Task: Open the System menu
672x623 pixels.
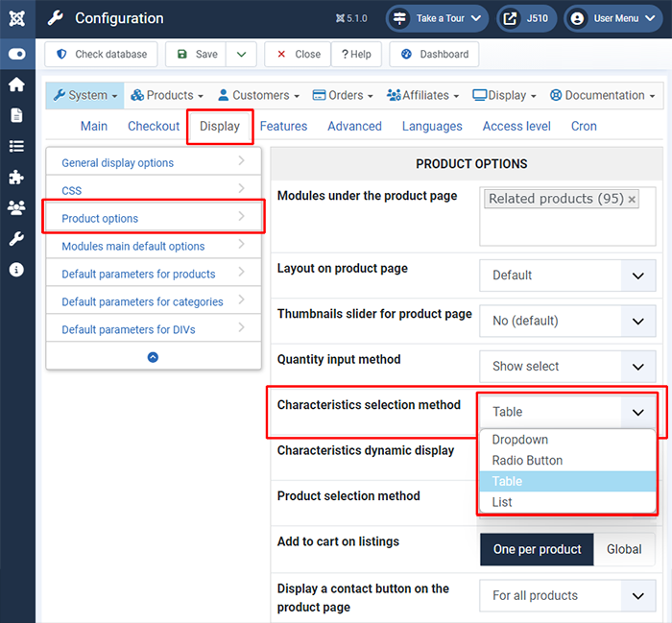Action: tap(84, 95)
